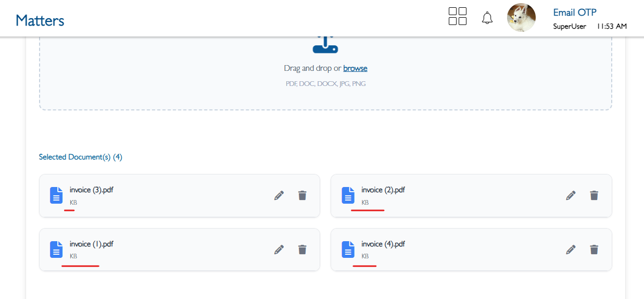
Task: Delete invoice (3).pdf using trash icon
Action: click(302, 195)
